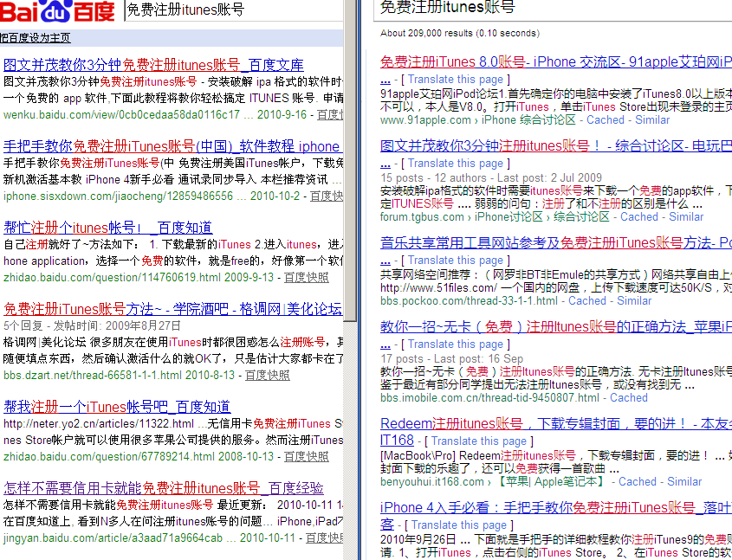Image resolution: width=732 pixels, height=560 pixels.
Task: Open Baidu result 图文并茂教你3分钟免费注册itunes账号_百度文库
Action: click(153, 64)
